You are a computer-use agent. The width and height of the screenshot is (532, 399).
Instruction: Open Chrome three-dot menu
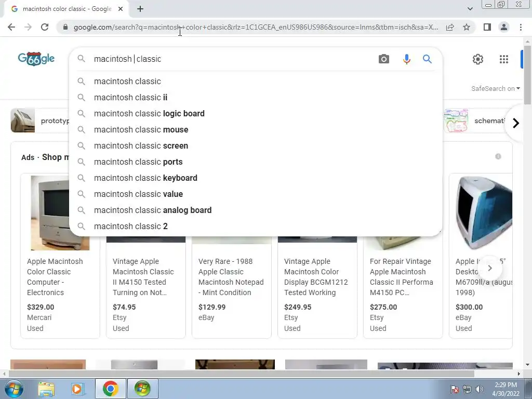point(521,27)
